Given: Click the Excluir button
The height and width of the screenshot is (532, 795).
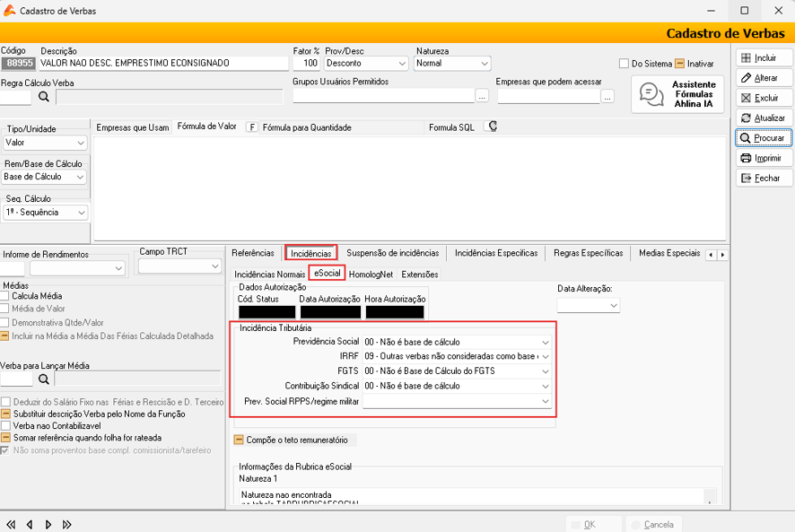Looking at the screenshot, I should click(x=764, y=98).
